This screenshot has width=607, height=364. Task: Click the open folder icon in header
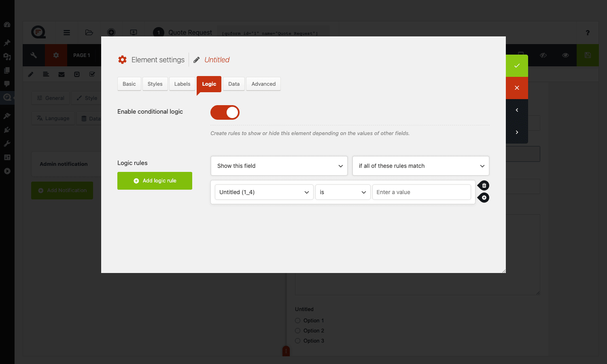pos(89,32)
